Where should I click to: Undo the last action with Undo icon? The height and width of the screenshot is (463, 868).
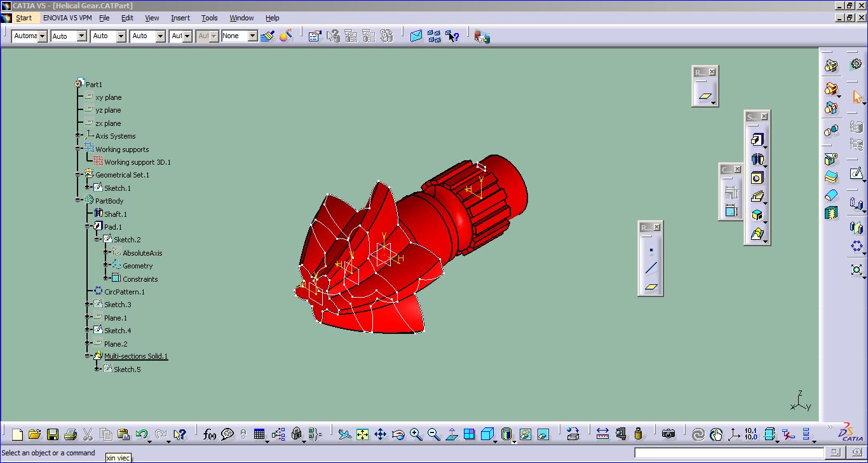[x=141, y=434]
